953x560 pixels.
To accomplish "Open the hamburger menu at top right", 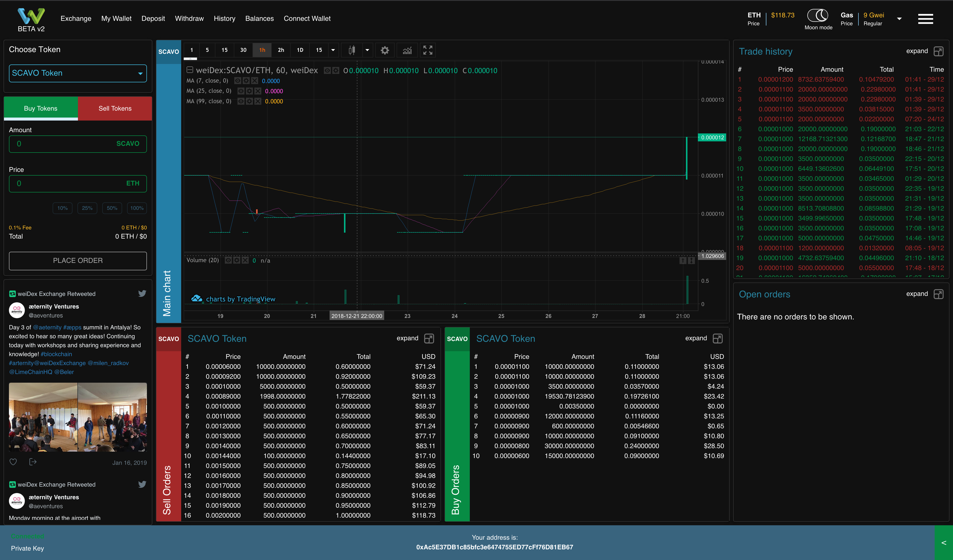I will [925, 19].
